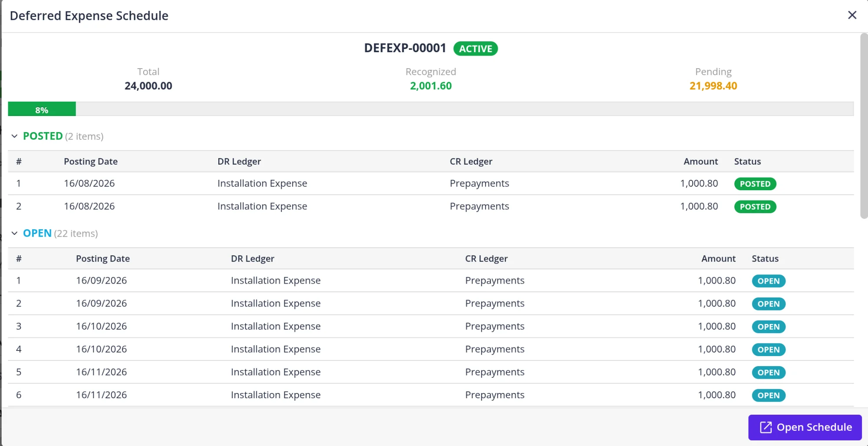Click Prepayments in posted row 2

click(479, 206)
